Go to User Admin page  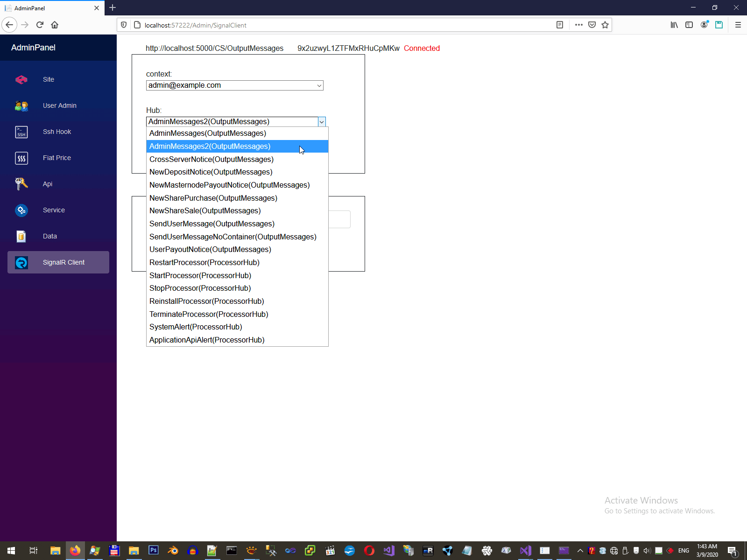tap(60, 105)
